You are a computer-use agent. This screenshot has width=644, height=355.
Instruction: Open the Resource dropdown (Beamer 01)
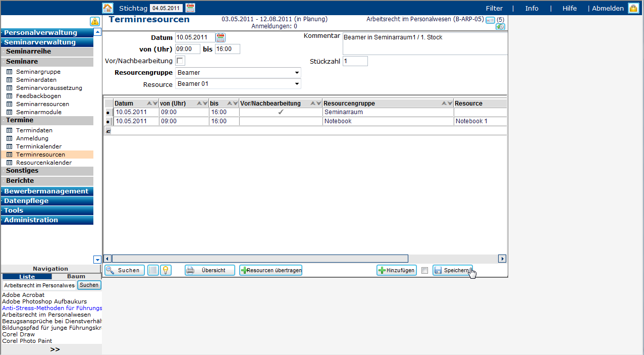(238, 84)
